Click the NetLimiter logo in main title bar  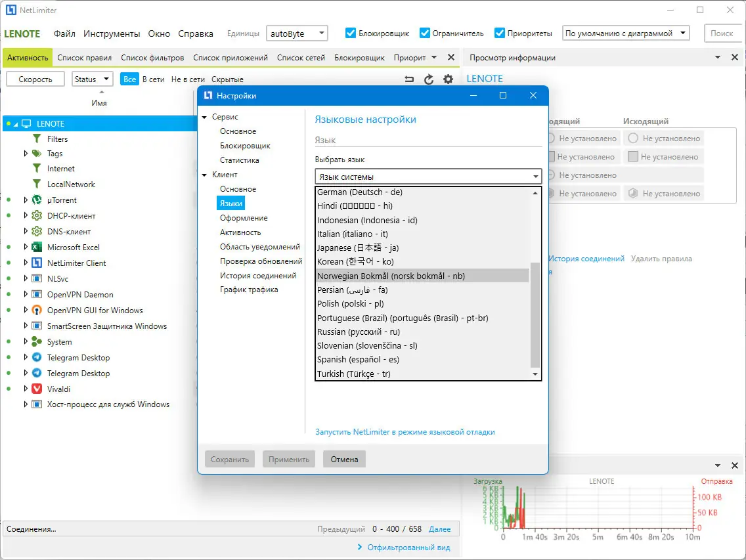(x=11, y=10)
